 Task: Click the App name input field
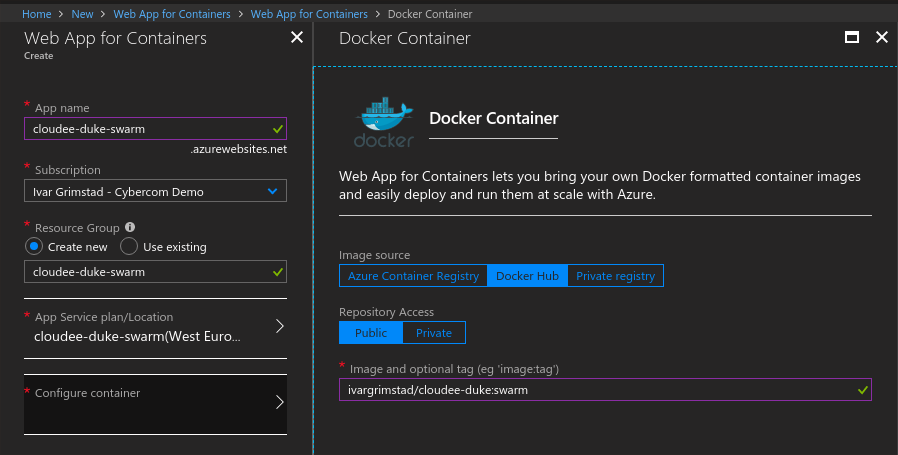155,129
